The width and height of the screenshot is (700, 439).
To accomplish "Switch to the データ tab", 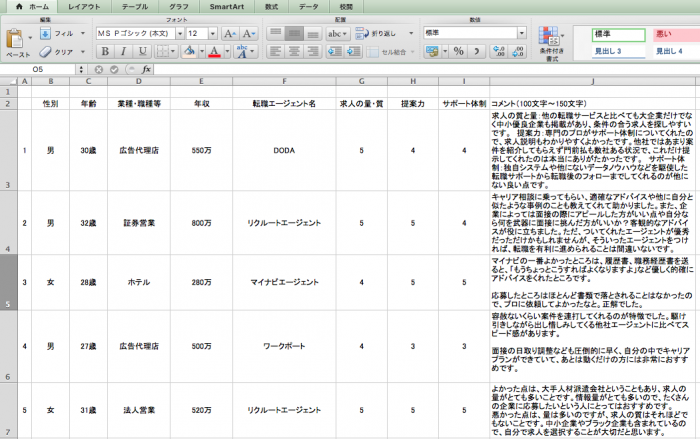I will click(x=309, y=7).
